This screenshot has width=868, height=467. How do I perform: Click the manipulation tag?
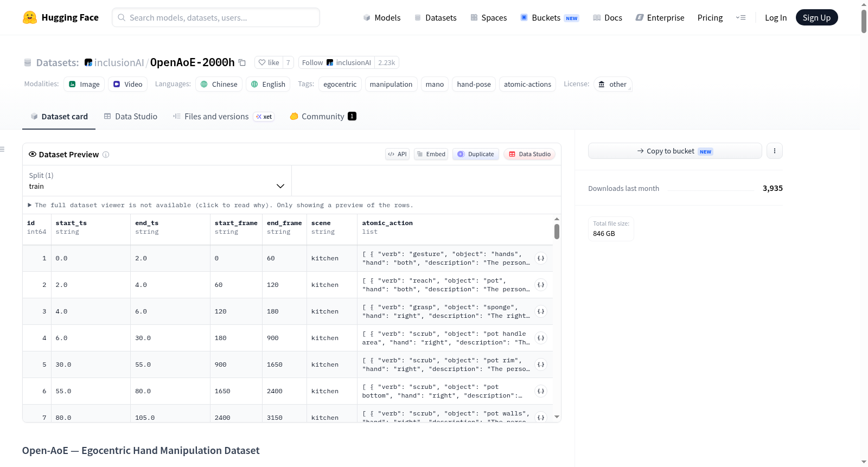(x=391, y=84)
